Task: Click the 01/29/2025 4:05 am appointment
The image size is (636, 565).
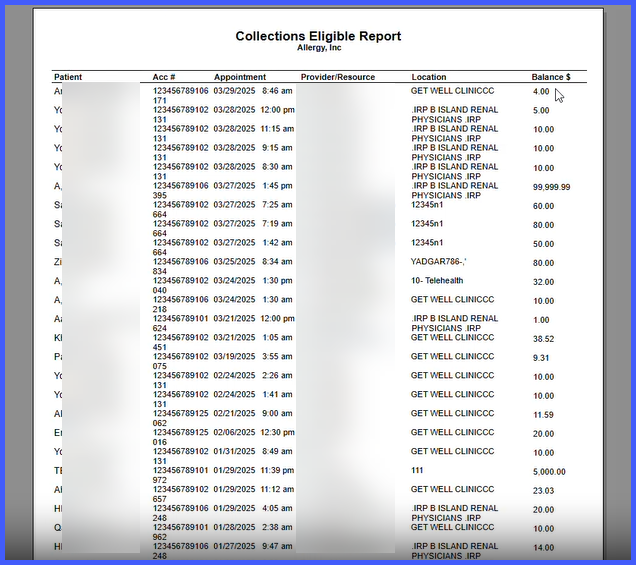Action: click(x=253, y=509)
